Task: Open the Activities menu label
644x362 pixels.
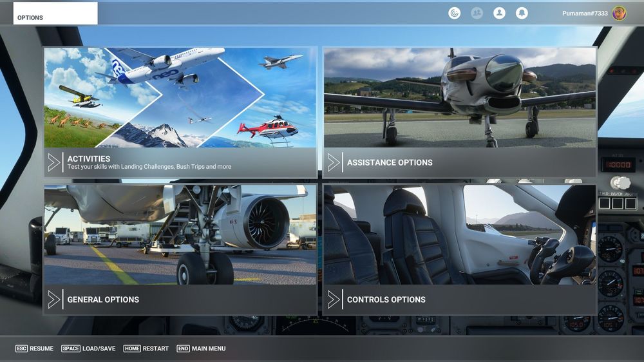Action: [89, 158]
